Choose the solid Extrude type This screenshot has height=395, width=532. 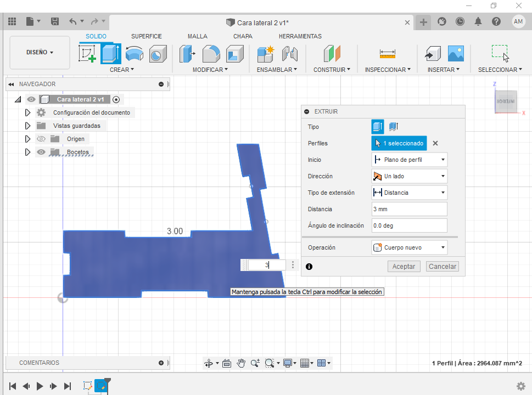point(378,127)
